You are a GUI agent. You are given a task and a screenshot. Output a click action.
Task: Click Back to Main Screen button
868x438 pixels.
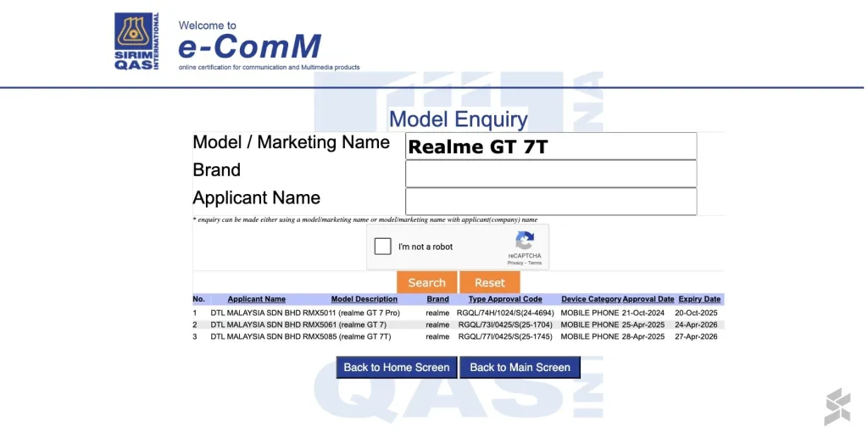pos(520,367)
